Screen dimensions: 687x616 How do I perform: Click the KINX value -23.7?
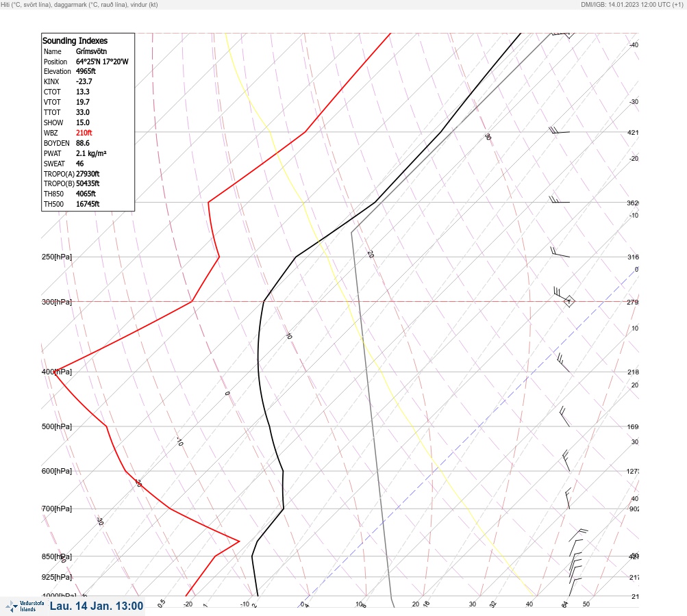[x=84, y=81]
